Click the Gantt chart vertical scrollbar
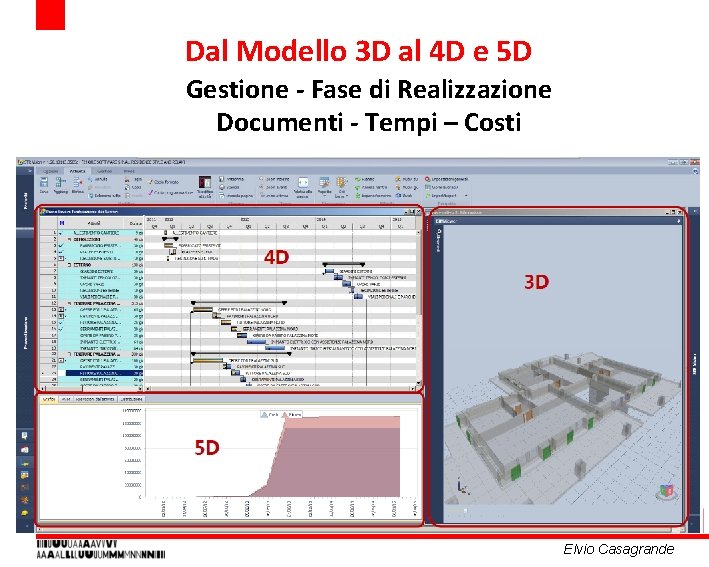The image size is (709, 567). pyautogui.click(x=419, y=307)
